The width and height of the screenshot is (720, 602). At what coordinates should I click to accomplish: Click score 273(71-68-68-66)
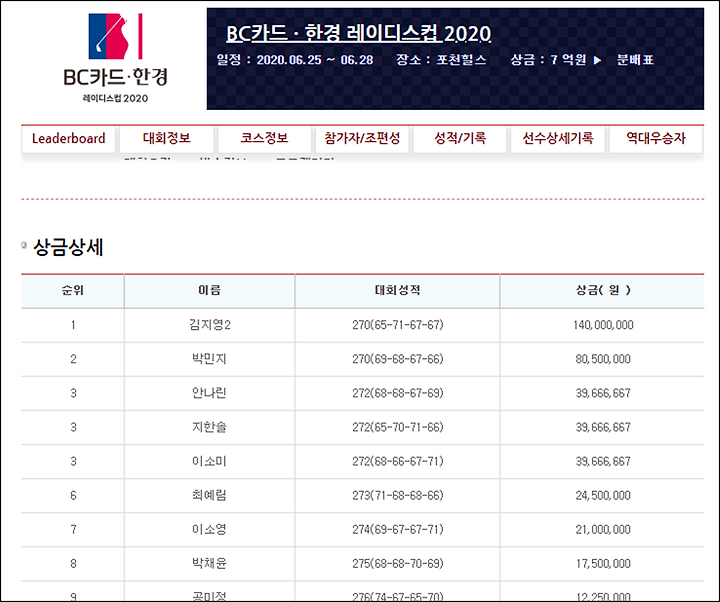click(x=398, y=495)
